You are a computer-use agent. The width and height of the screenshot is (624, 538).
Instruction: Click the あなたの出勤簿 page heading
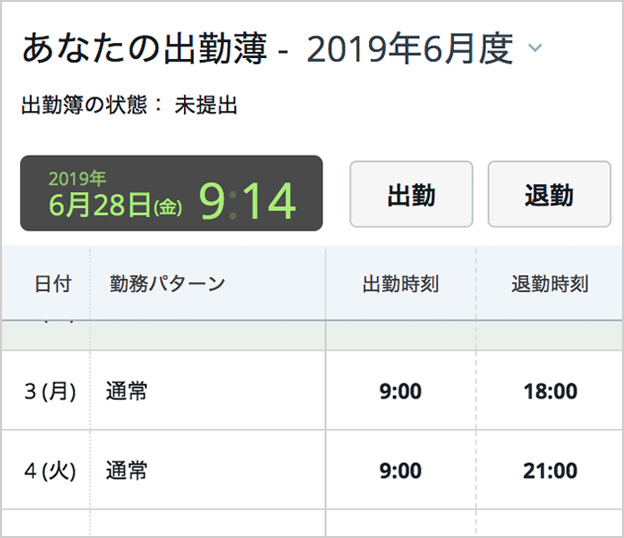pos(144,49)
